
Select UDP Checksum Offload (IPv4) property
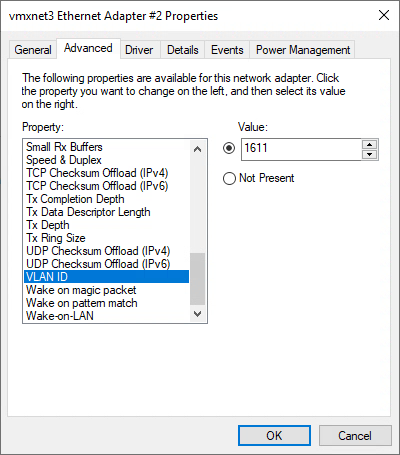tap(98, 251)
